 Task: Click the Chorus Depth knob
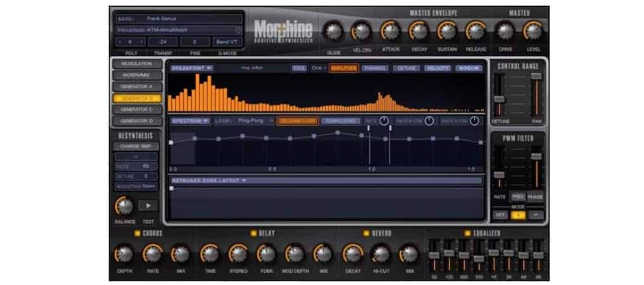click(124, 254)
